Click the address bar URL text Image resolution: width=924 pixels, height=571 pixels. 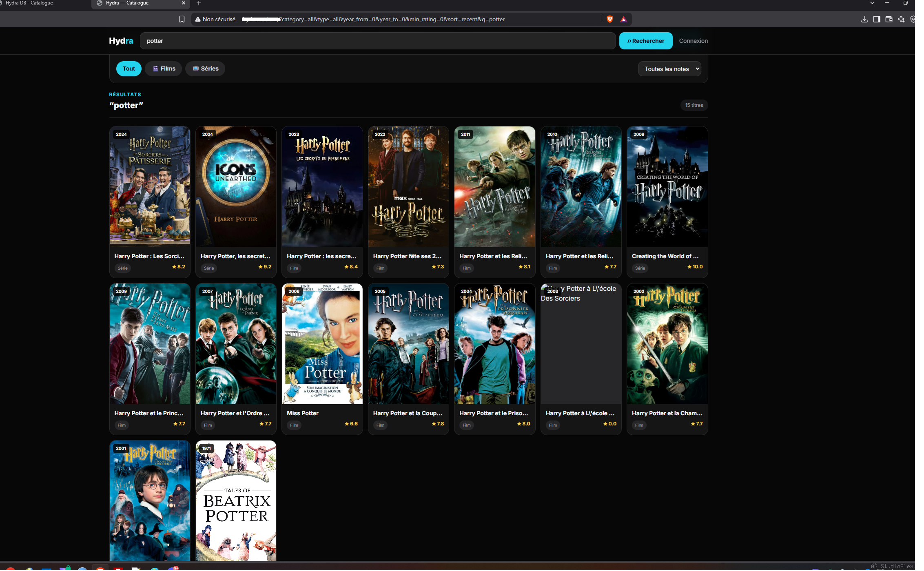373,19
